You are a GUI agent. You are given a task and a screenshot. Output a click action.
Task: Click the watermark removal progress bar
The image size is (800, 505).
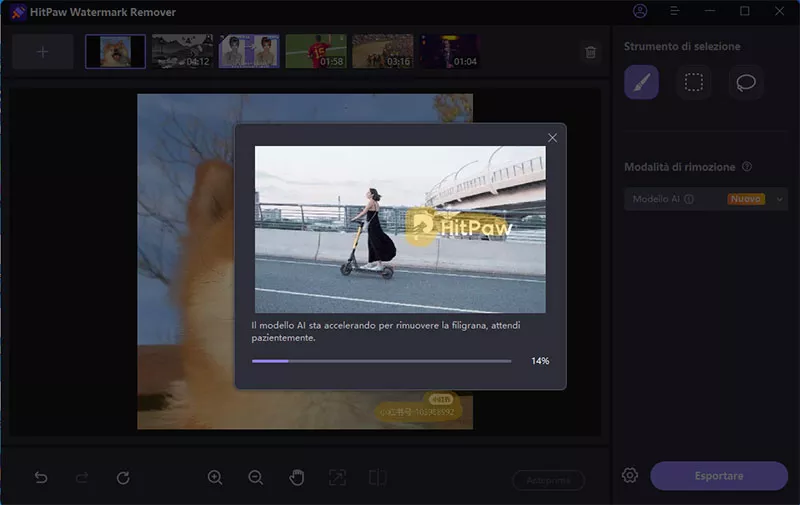tap(381, 361)
